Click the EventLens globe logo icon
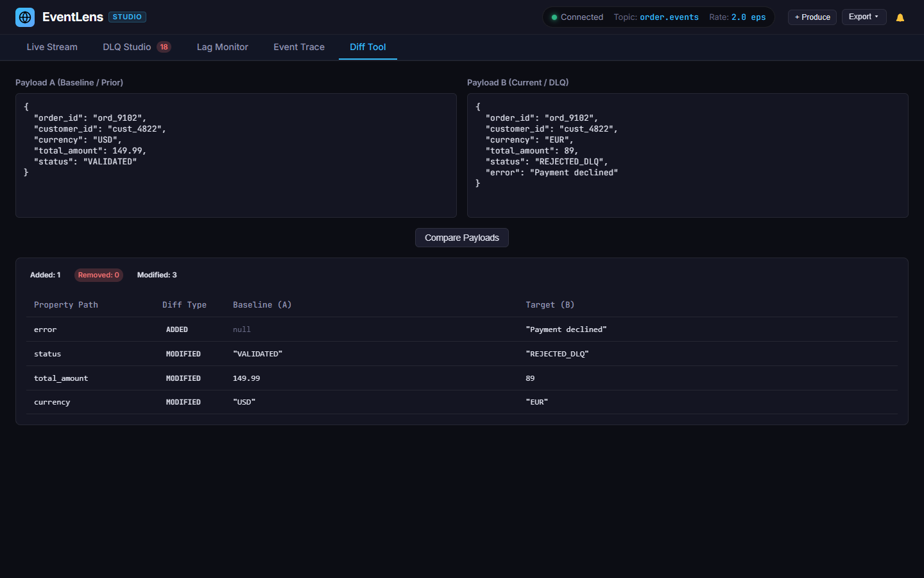 pyautogui.click(x=25, y=17)
